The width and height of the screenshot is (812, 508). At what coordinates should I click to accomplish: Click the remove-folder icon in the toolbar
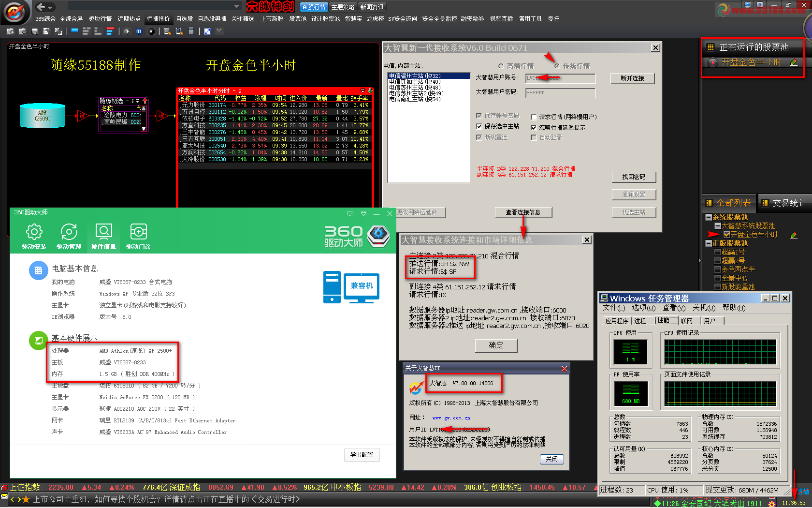[22, 31]
